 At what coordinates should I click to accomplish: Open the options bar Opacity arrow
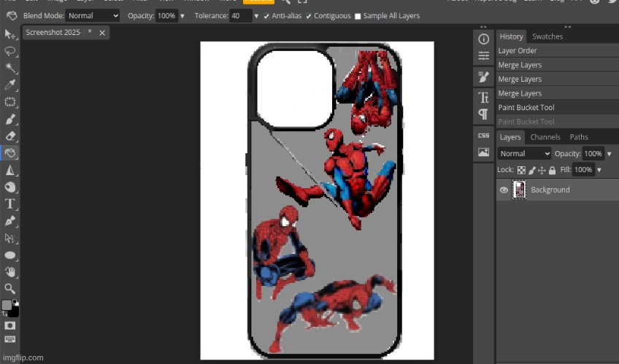point(182,16)
